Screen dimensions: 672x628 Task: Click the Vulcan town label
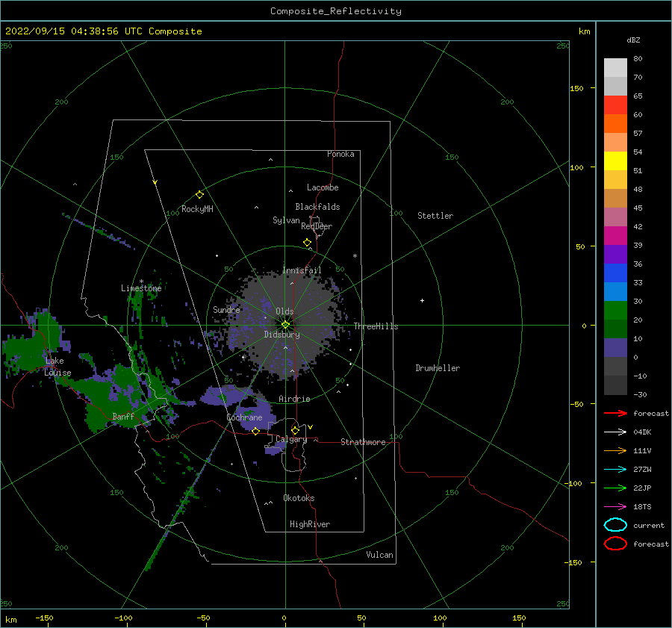tap(380, 555)
